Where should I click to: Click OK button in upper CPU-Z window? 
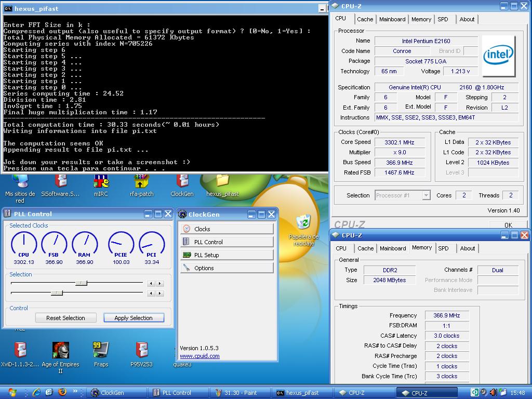[x=508, y=224]
